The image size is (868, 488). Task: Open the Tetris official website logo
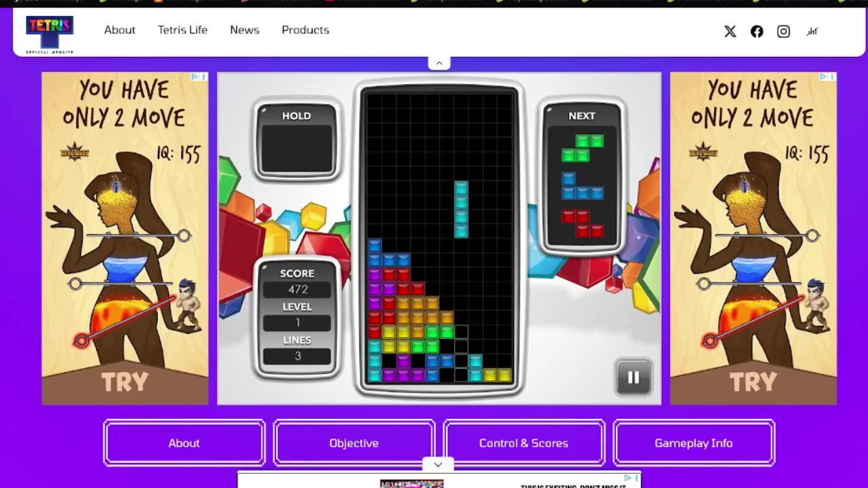50,35
